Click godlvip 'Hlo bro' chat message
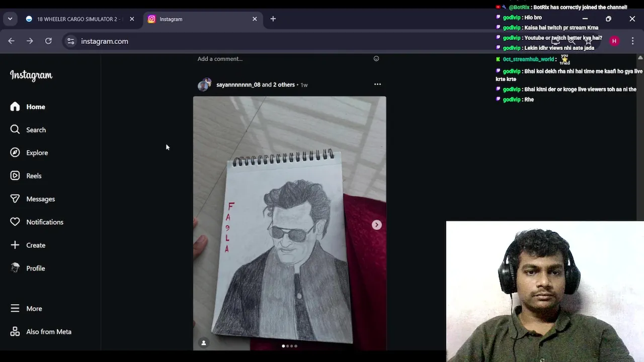Viewport: 644px width, 362px height. click(519, 18)
